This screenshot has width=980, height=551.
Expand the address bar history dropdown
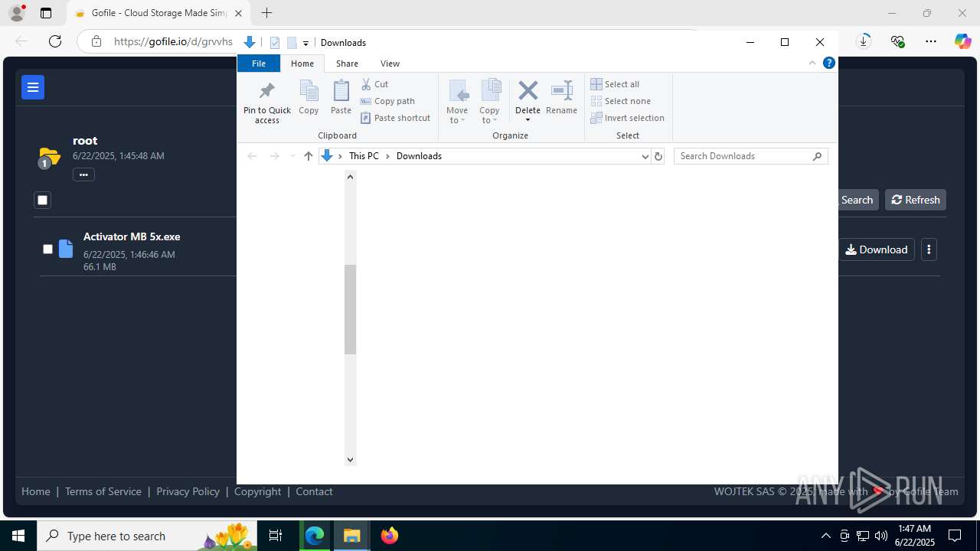[645, 156]
